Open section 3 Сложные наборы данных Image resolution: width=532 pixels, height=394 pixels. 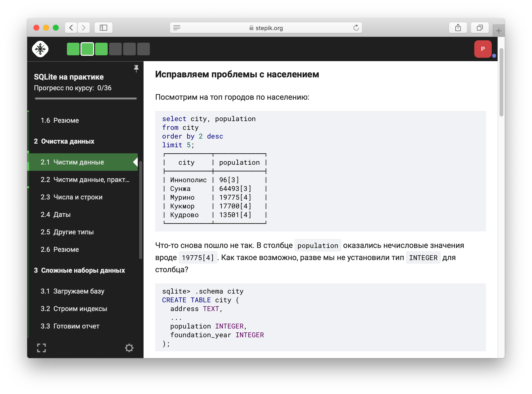click(80, 270)
